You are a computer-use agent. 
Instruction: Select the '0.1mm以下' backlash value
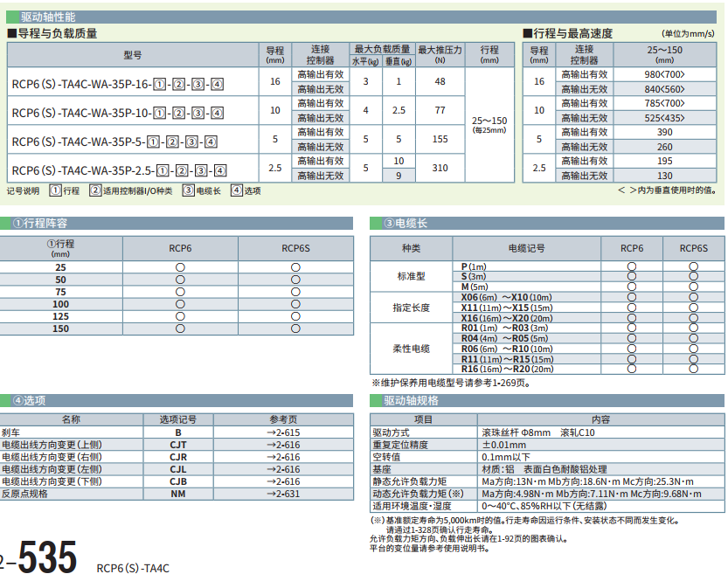506,457
